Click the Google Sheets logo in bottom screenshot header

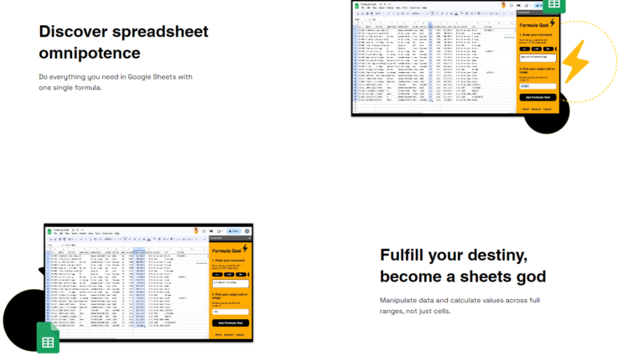[49, 231]
